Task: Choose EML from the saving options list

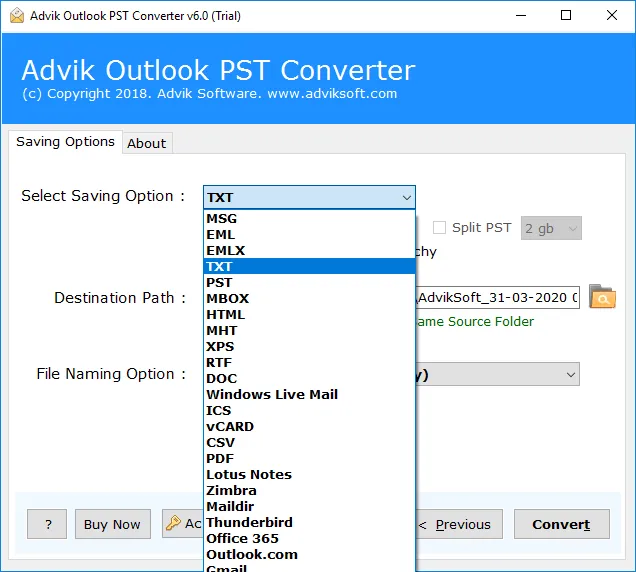Action: tap(309, 234)
